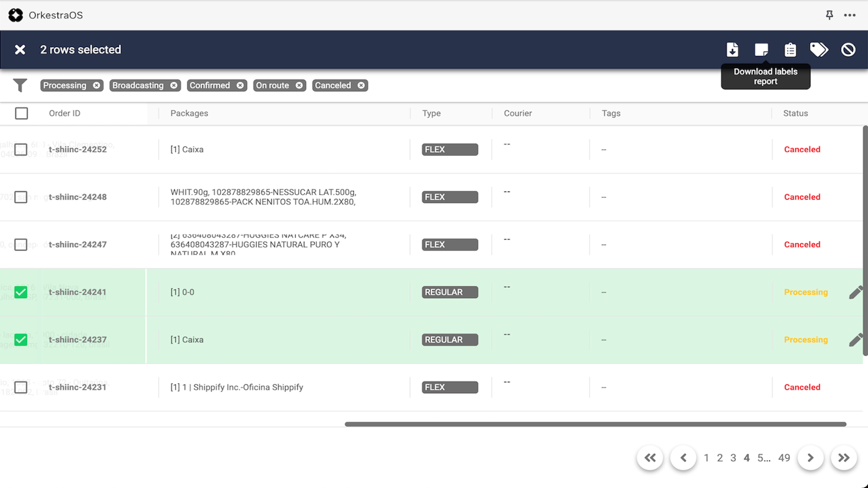868x488 pixels.
Task: Edit order t-shiinc-24241 with the pencil icon
Action: [x=856, y=293]
